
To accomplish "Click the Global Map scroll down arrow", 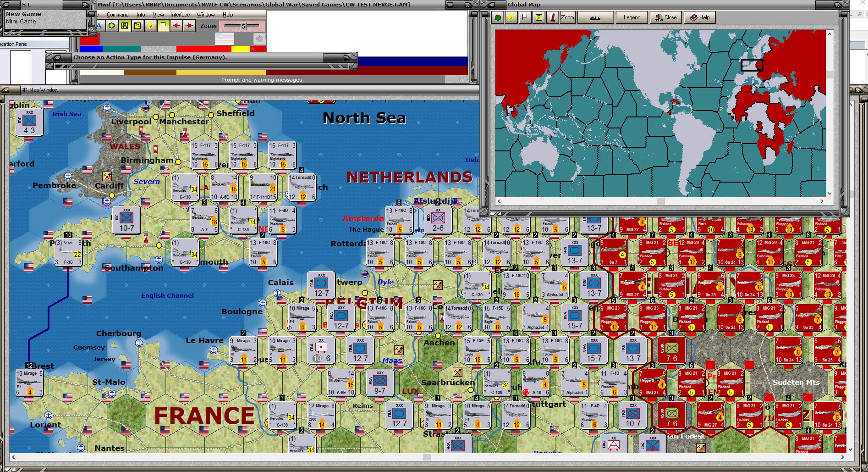I will pyautogui.click(x=830, y=194).
